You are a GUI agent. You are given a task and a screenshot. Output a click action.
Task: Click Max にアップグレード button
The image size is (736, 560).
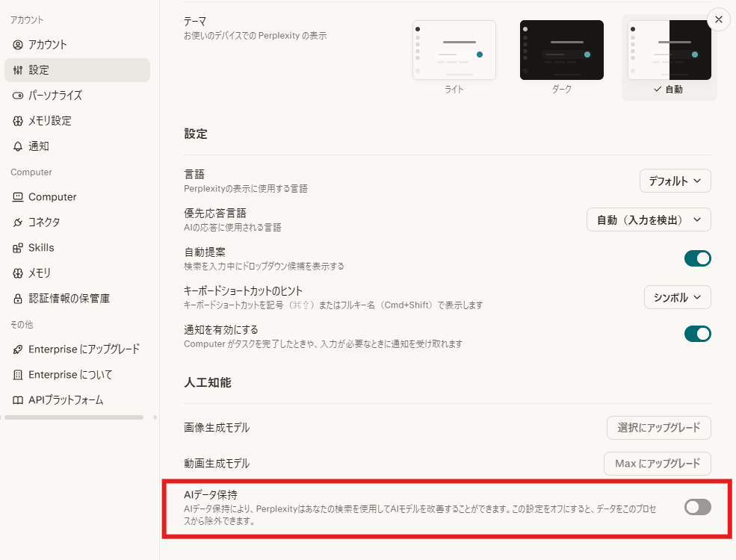(657, 464)
